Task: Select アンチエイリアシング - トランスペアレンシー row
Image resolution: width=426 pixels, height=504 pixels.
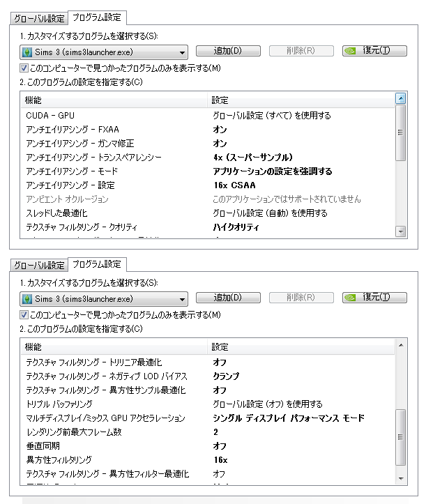Action: click(208, 158)
